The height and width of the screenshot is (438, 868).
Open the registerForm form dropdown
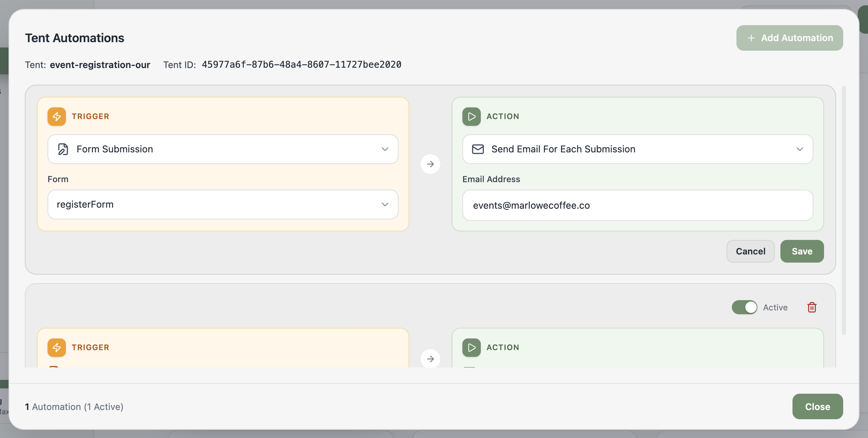point(223,204)
